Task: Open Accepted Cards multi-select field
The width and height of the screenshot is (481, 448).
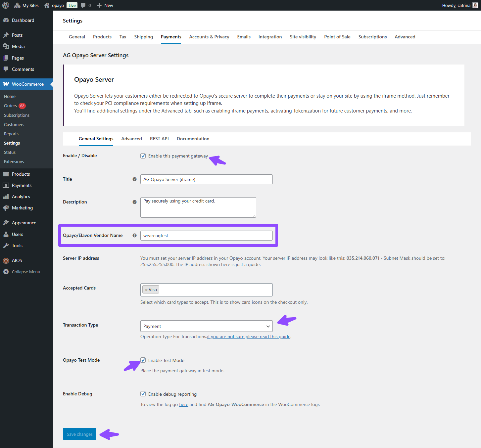Action: coord(207,290)
